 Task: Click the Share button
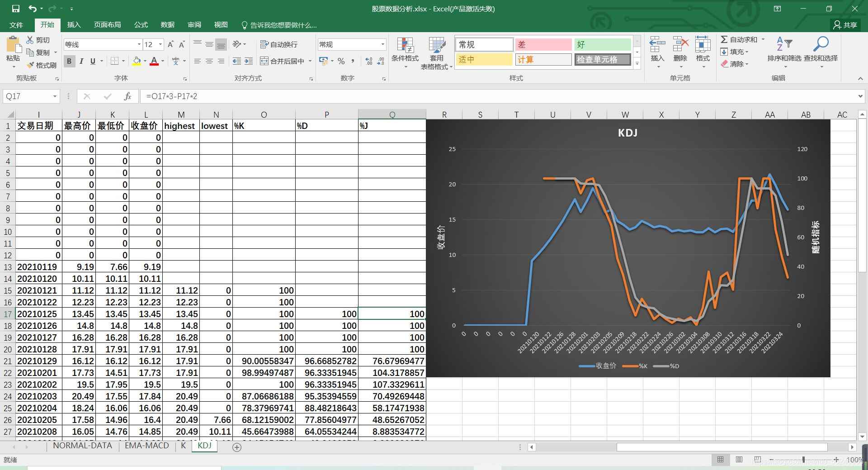click(845, 25)
